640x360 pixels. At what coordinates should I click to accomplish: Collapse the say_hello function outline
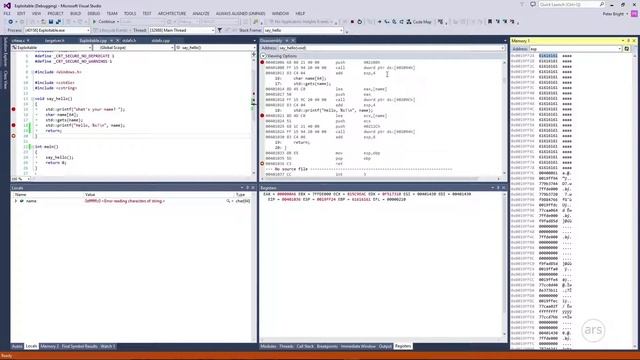point(33,99)
